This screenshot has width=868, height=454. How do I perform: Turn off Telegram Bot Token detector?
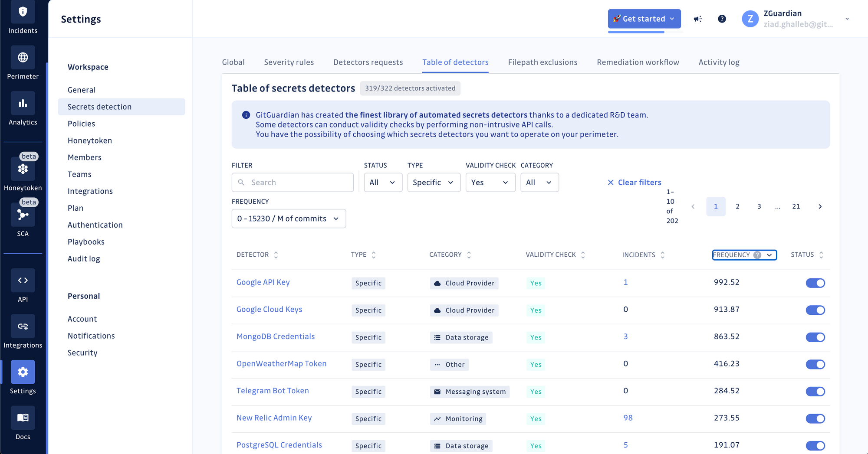pyautogui.click(x=815, y=392)
